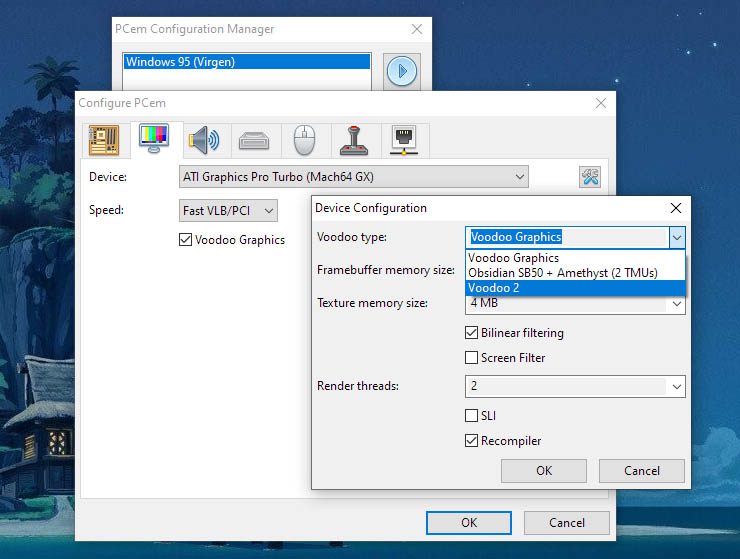
Task: Start the machine with the play button
Action: tap(402, 71)
